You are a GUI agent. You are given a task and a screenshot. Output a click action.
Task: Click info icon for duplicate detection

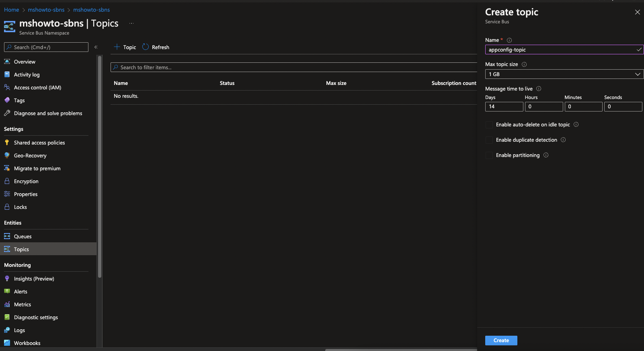563,140
